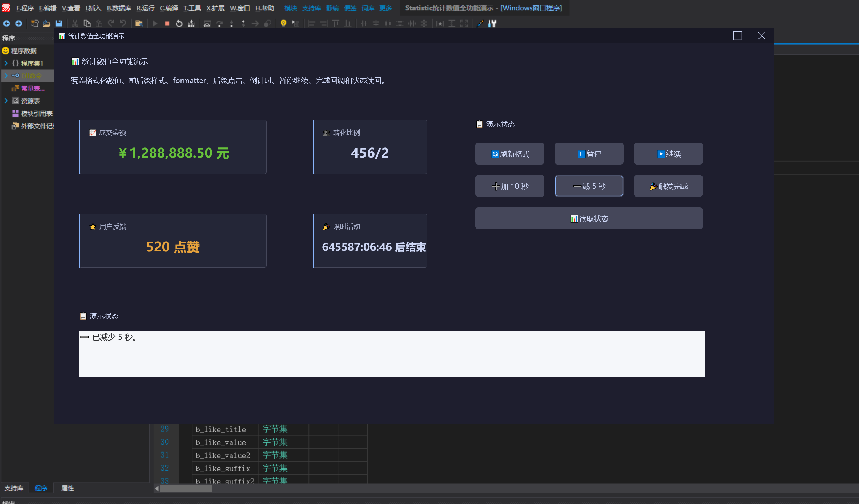Screen dimensions: 859x504
Task: Open the W.窗口 menu
Action: (240, 8)
